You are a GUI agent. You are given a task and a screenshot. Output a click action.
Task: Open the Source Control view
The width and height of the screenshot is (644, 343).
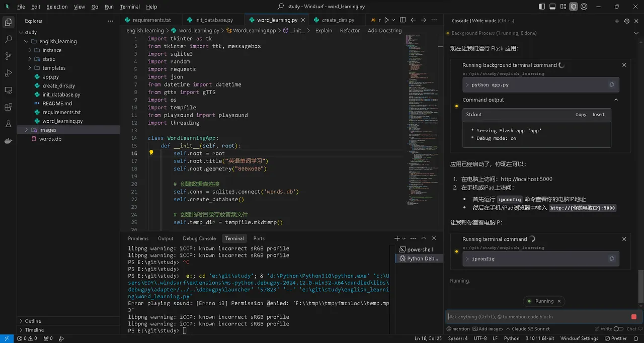click(8, 56)
